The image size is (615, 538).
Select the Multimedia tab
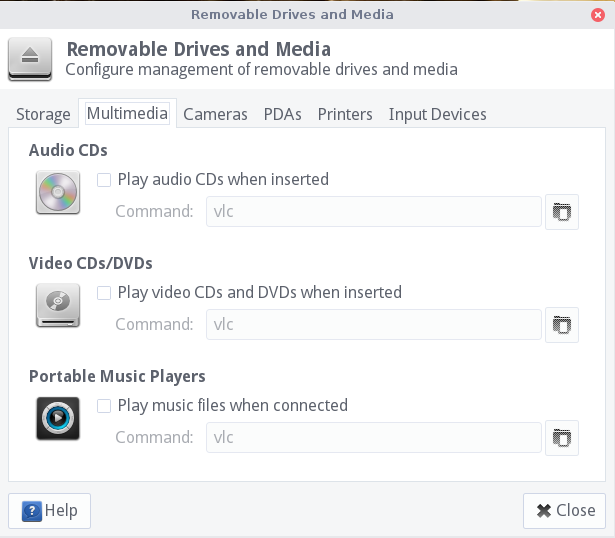click(x=127, y=114)
